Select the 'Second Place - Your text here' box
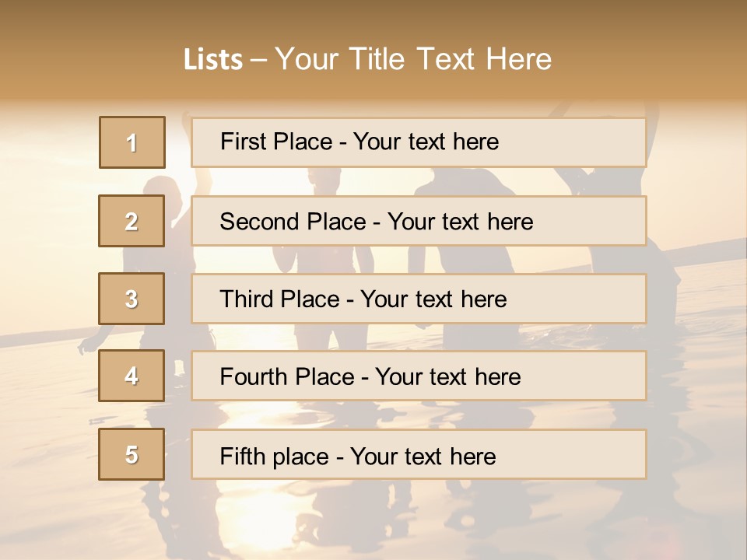This screenshot has height=560, width=747. (x=419, y=221)
